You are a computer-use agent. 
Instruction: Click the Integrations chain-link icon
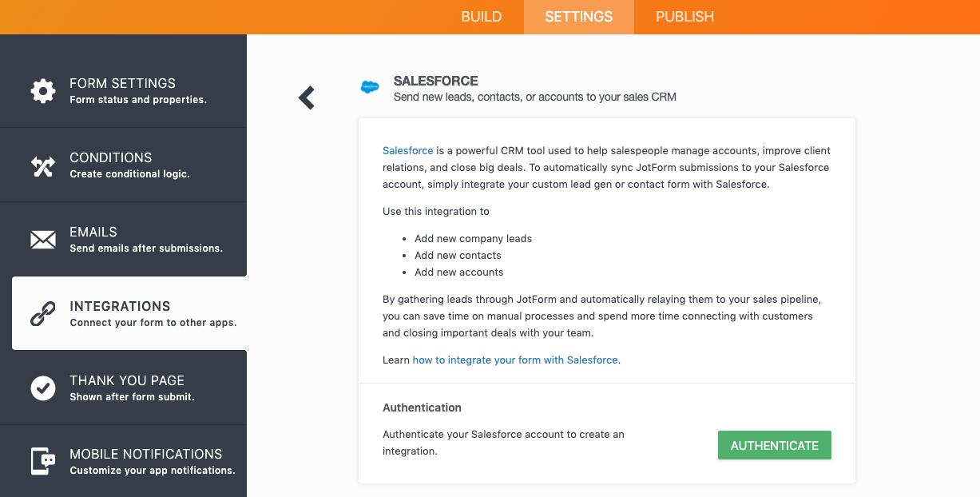point(43,314)
